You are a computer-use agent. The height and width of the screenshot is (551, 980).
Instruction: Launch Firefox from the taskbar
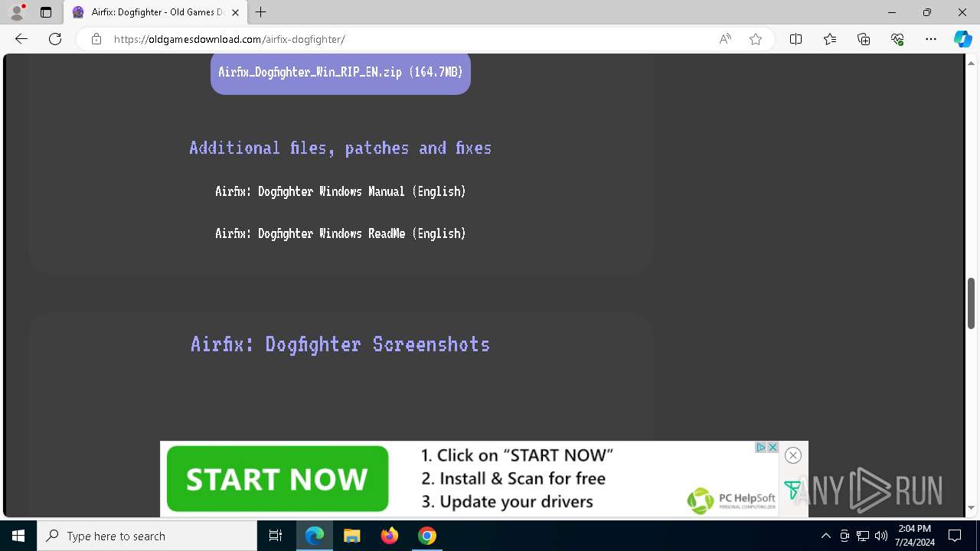(x=389, y=536)
